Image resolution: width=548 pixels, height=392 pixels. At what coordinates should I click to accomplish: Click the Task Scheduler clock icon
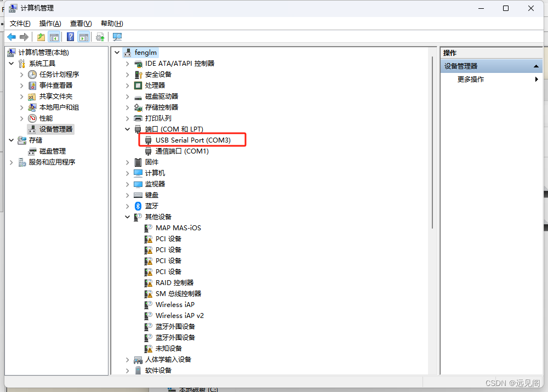pos(32,75)
